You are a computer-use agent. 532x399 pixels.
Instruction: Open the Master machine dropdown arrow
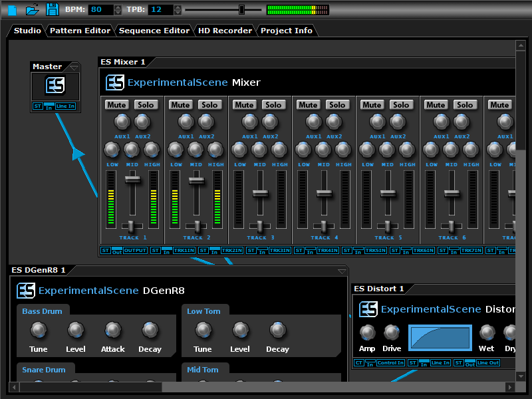74,66
